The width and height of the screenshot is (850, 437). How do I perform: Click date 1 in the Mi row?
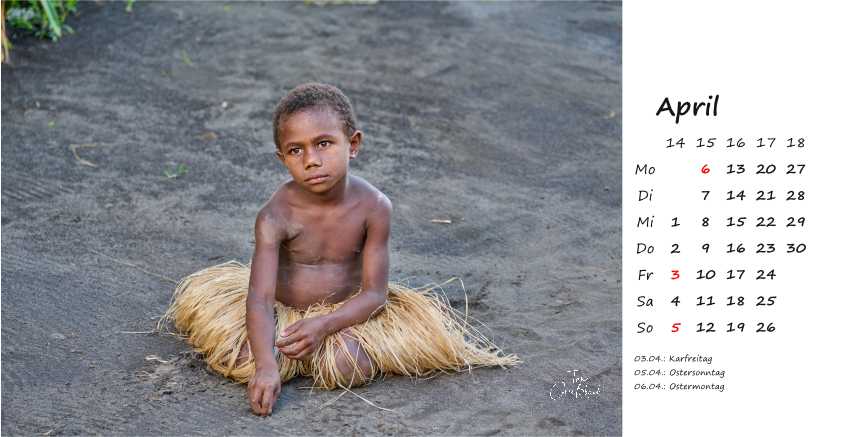(675, 222)
